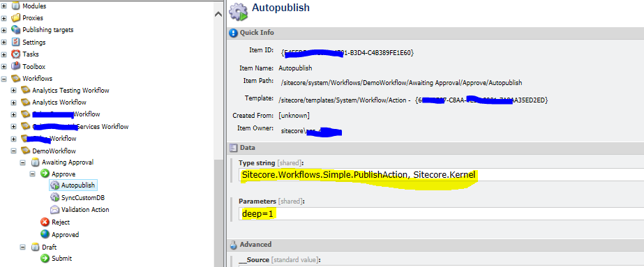Screen dimensions: 644x267
Task: Click the Settings checklist icon
Action: 15,43
